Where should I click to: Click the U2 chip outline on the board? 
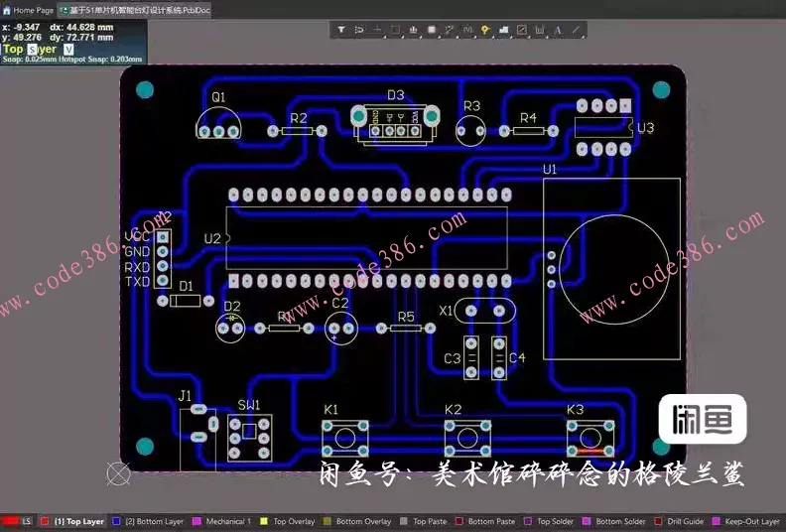point(366,238)
